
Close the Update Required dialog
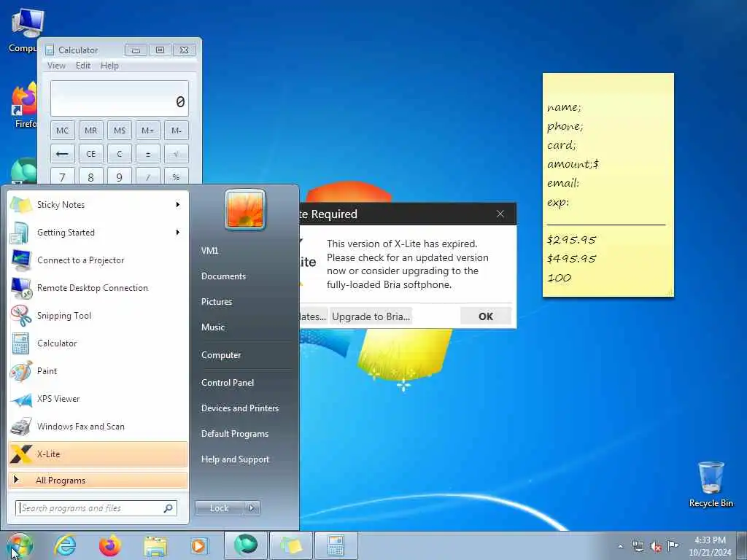pos(500,214)
